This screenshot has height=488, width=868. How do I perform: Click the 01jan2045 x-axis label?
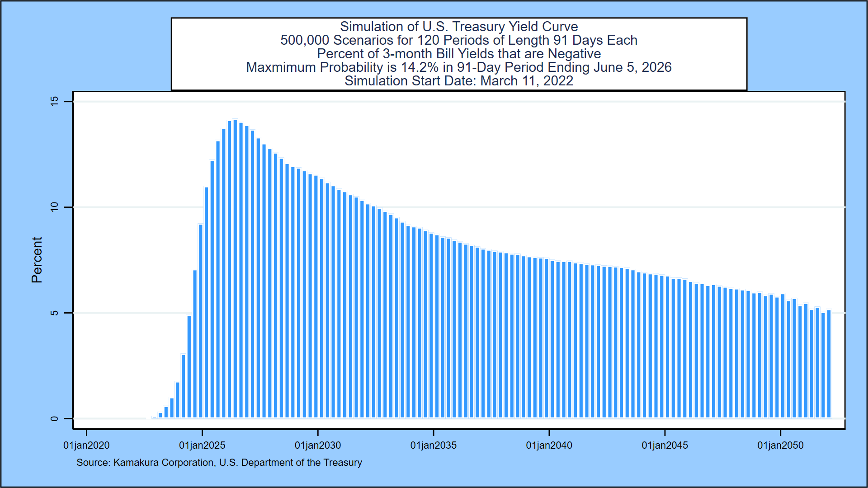(x=665, y=446)
